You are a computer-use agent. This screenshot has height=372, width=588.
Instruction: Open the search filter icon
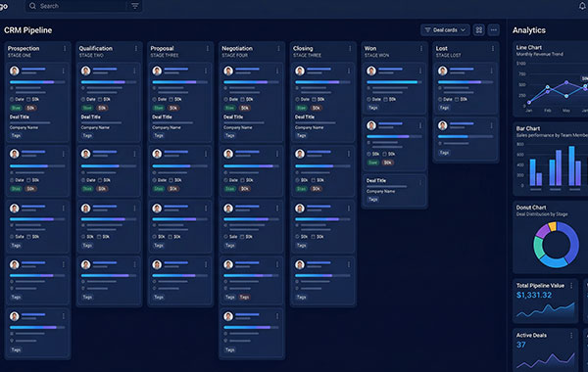(134, 6)
